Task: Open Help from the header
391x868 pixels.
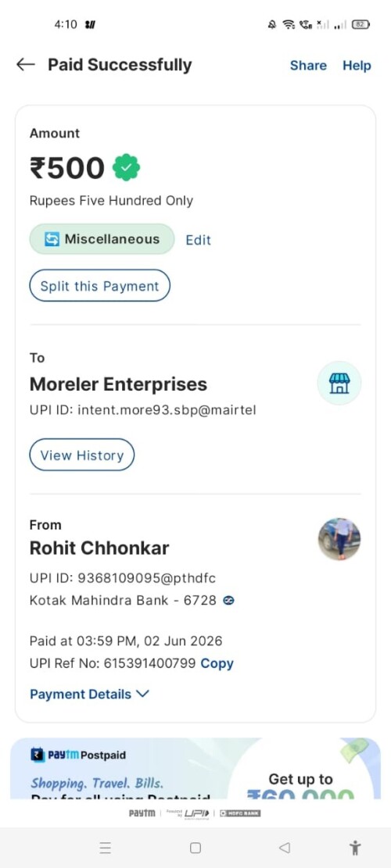Action: tap(357, 66)
